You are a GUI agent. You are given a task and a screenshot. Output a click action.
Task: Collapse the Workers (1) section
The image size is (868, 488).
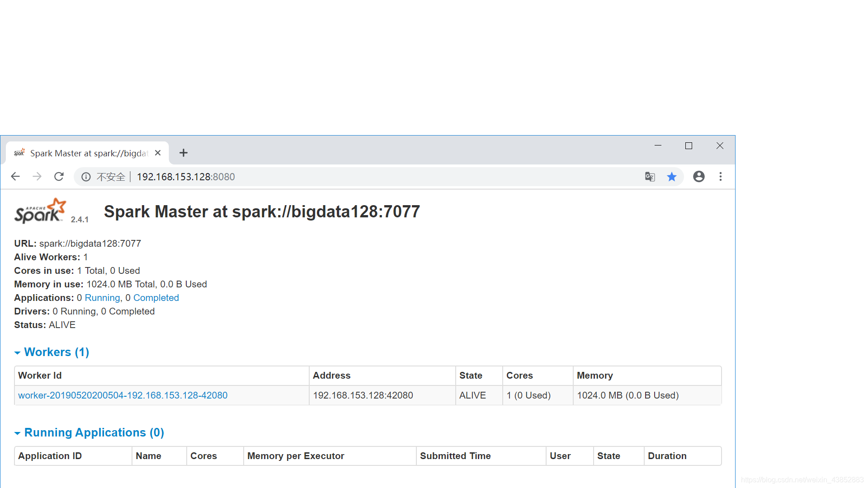pos(52,352)
